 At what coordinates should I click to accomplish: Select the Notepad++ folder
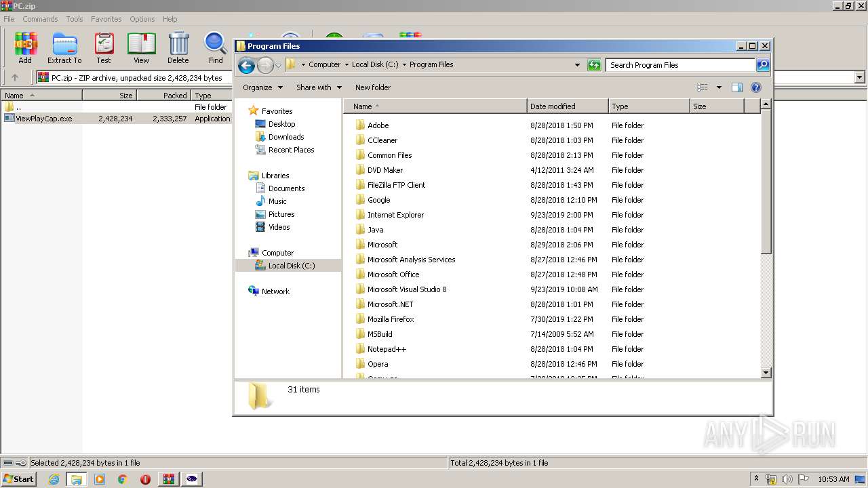point(387,349)
